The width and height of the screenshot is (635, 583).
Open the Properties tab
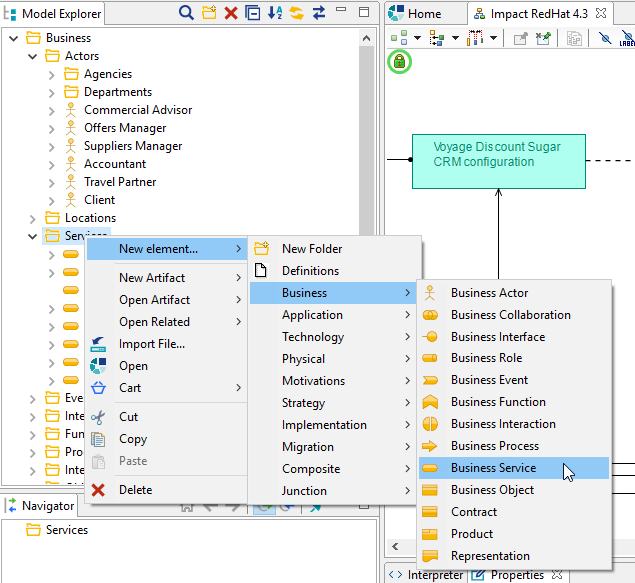(x=516, y=575)
